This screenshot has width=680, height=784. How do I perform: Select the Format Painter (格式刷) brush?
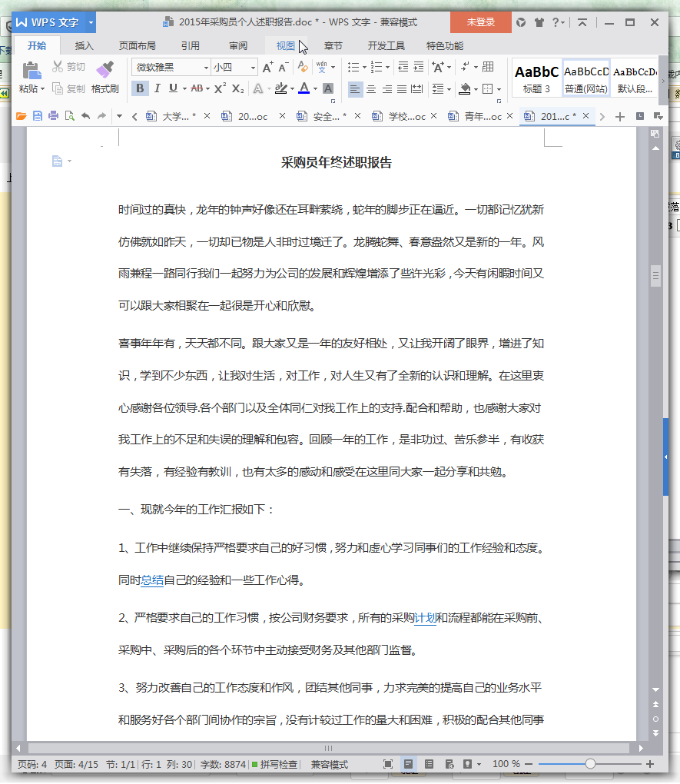pyautogui.click(x=105, y=70)
